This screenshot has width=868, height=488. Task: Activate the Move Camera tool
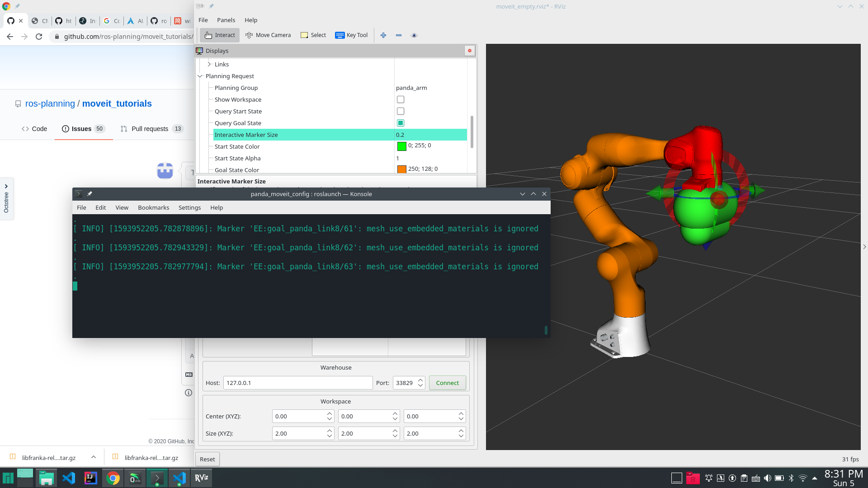coord(268,35)
